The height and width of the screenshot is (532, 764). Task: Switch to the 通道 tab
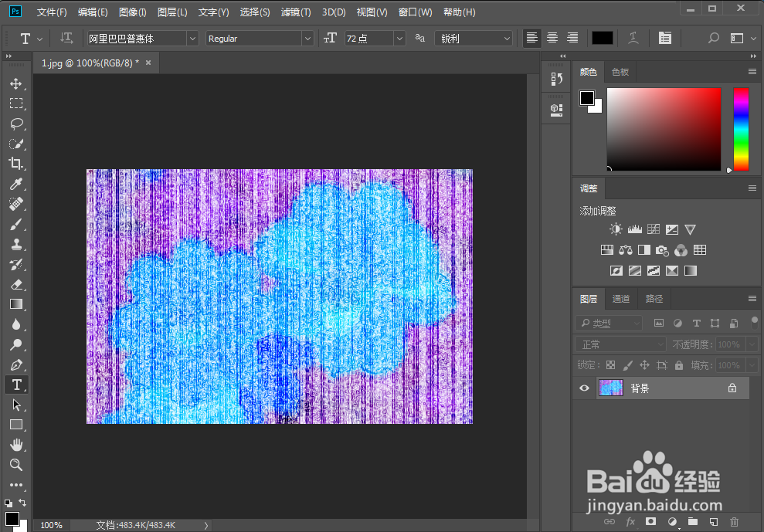[x=621, y=299]
